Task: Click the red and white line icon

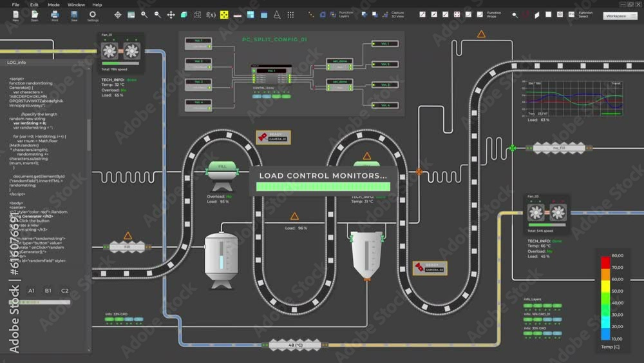Action: click(238, 15)
